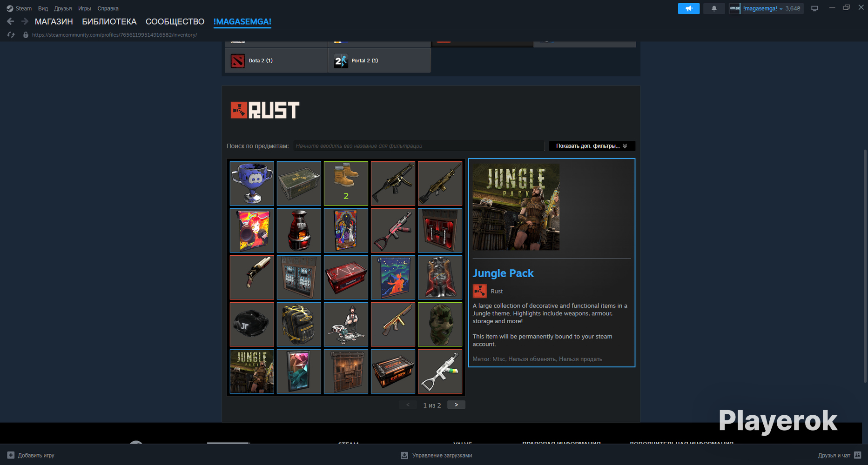The height and width of the screenshot is (465, 868).
Task: Select the wooden garage door skin
Action: pos(346,371)
